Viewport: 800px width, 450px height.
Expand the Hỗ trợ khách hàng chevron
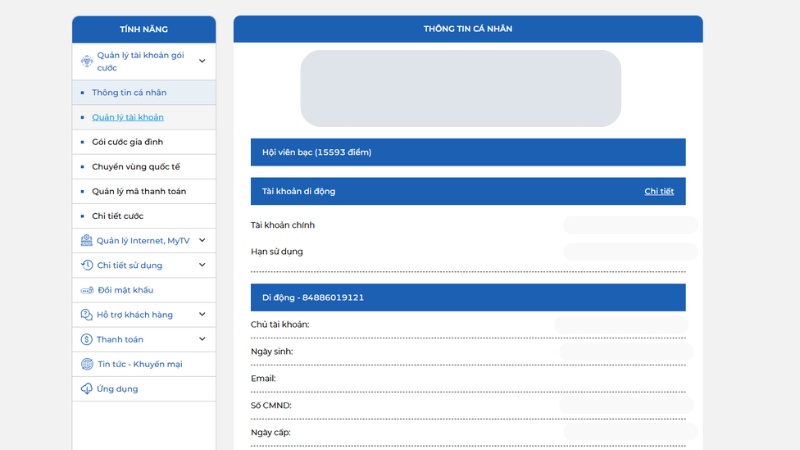(x=202, y=315)
